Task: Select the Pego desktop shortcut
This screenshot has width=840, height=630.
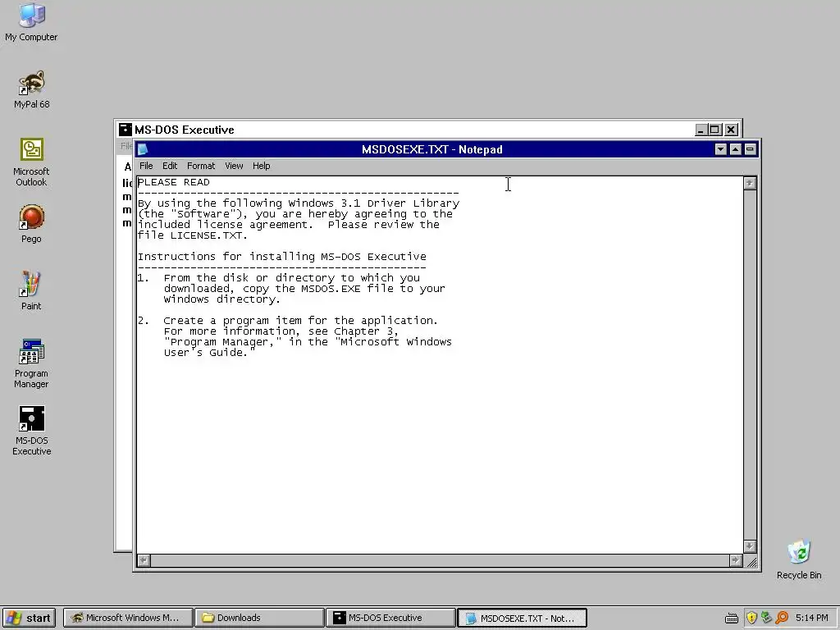Action: (x=31, y=224)
